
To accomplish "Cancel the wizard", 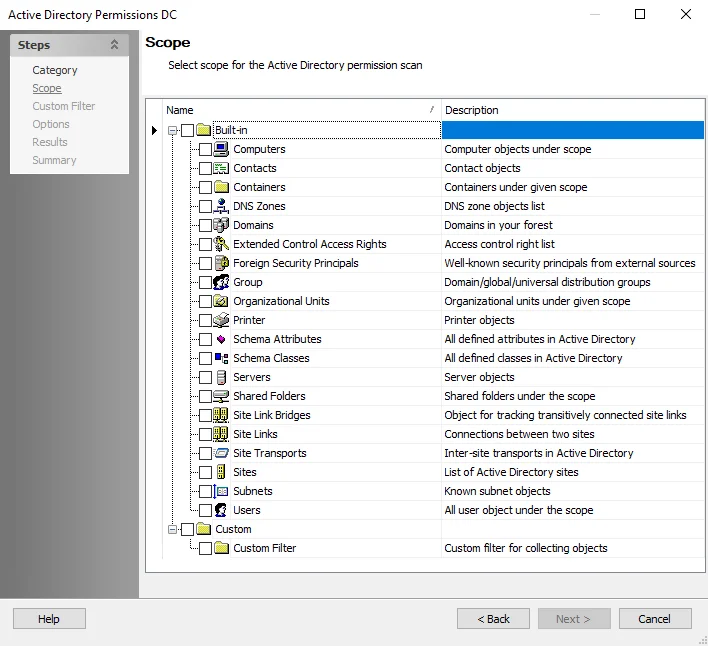I will [655, 618].
